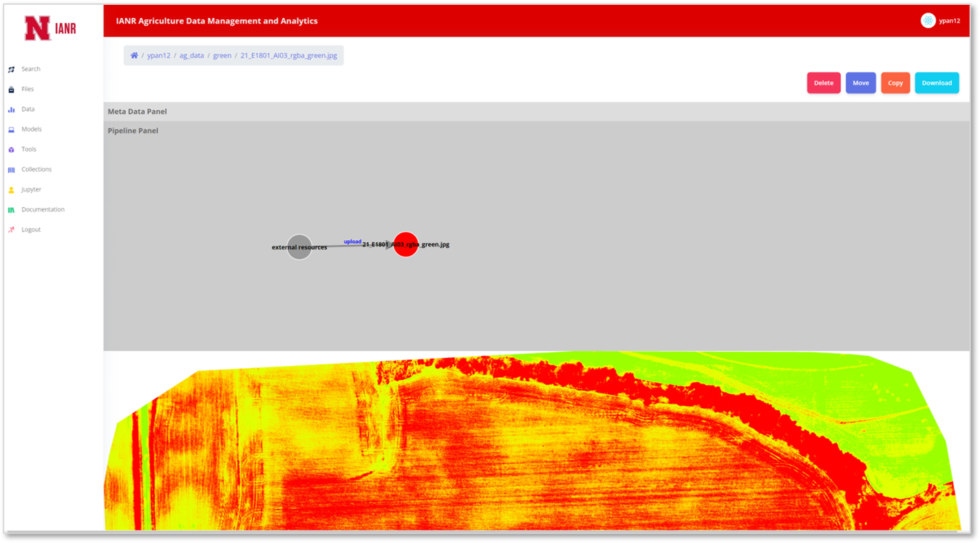
Task: Navigate to the green folder breadcrumb
Action: coord(222,56)
